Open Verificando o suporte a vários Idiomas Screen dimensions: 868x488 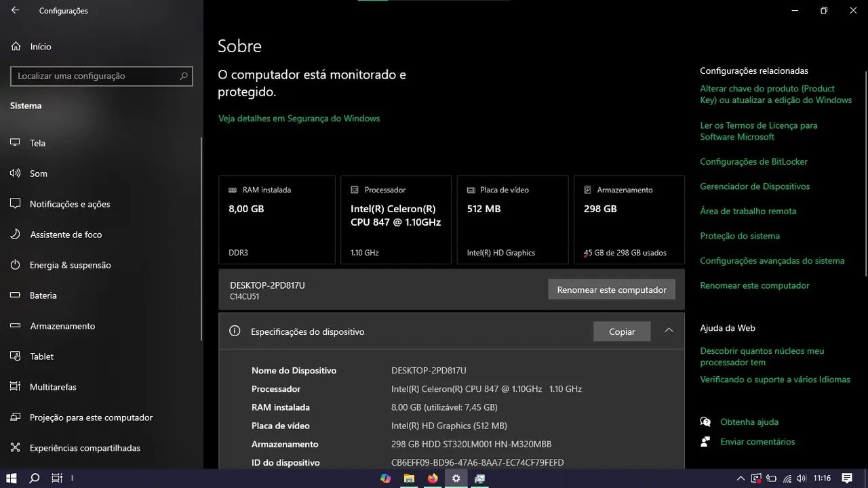coord(775,380)
